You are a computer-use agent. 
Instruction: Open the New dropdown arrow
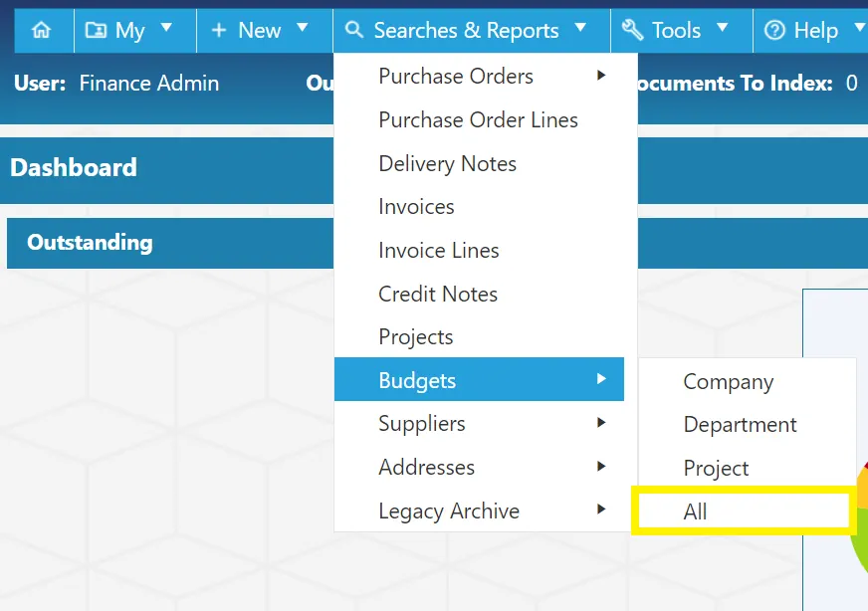pos(303,27)
